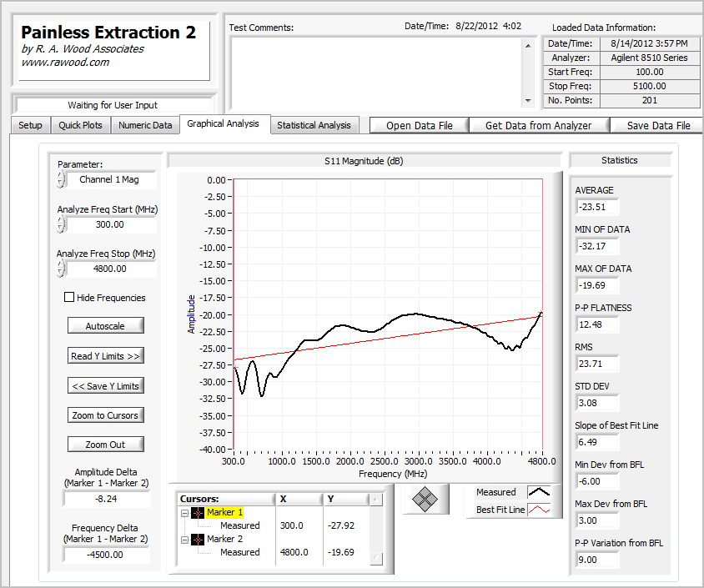The width and height of the screenshot is (704, 588).
Task: Click the P-P FLATNESS value 12.48
Action: pyautogui.click(x=597, y=324)
